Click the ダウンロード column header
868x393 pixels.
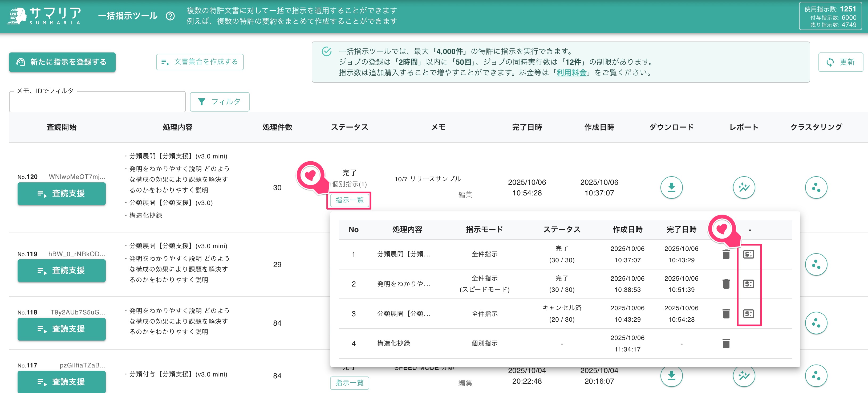671,127
